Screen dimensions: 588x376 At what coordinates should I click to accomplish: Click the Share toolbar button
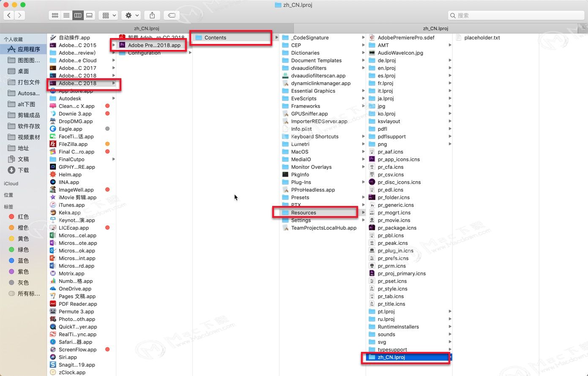152,15
